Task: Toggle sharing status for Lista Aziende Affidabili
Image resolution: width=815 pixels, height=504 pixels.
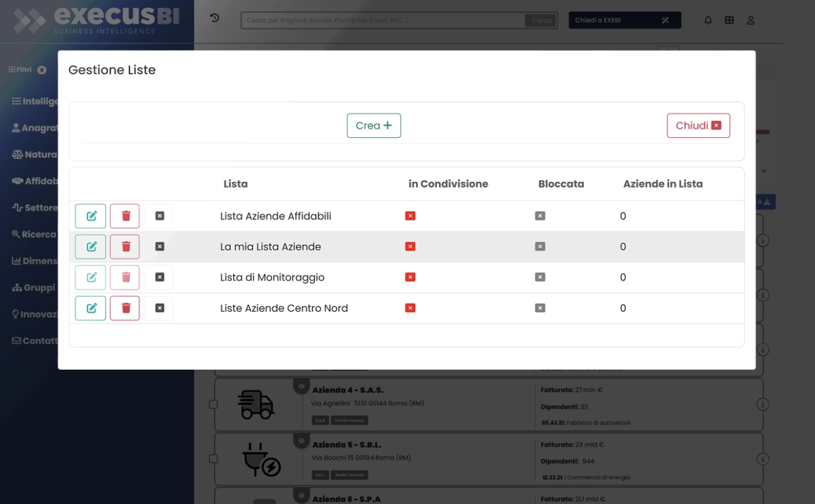Action: pyautogui.click(x=410, y=216)
